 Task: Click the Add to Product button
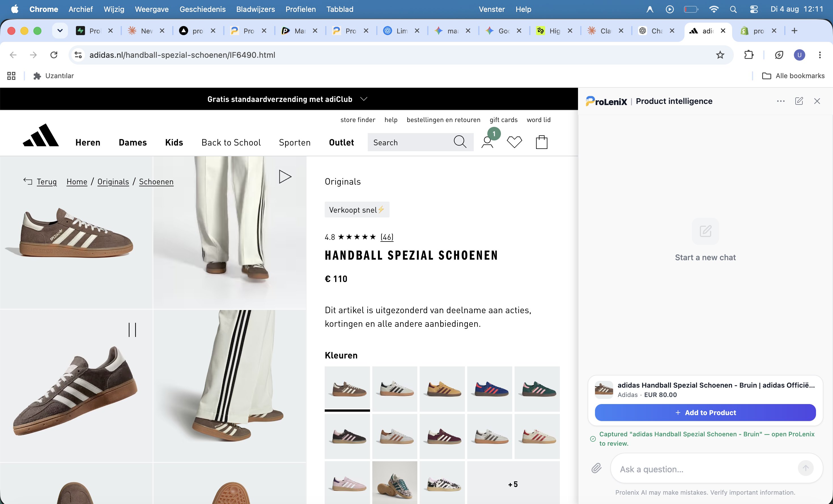(705, 413)
